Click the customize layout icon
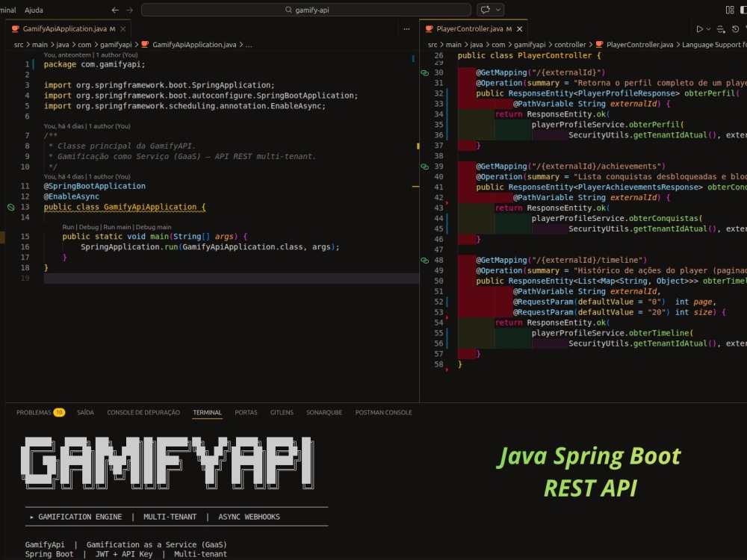The height and width of the screenshot is (560, 747). (730, 10)
